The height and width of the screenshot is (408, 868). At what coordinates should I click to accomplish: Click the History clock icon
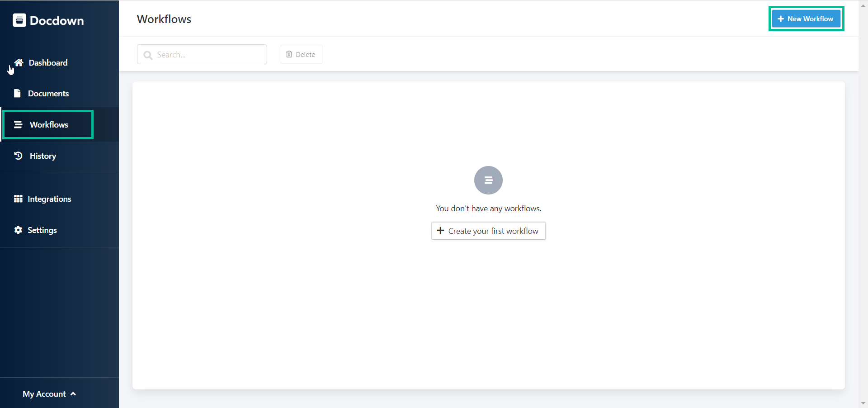pyautogui.click(x=17, y=156)
